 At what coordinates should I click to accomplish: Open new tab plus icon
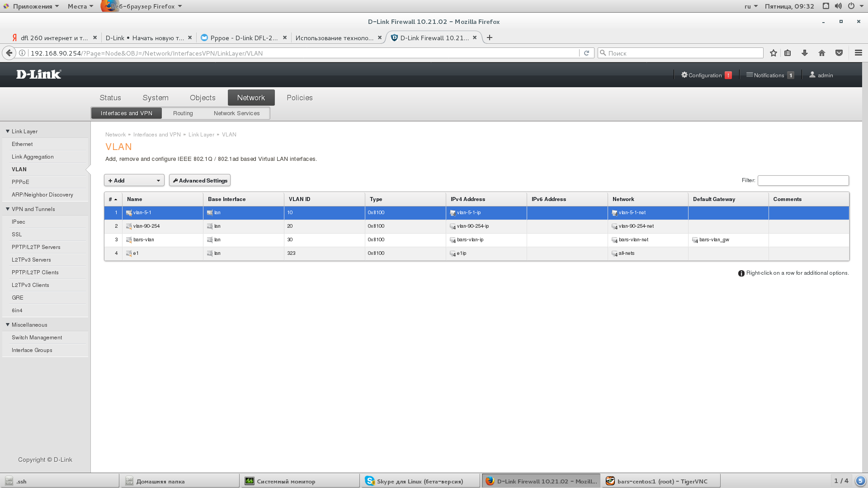click(490, 38)
